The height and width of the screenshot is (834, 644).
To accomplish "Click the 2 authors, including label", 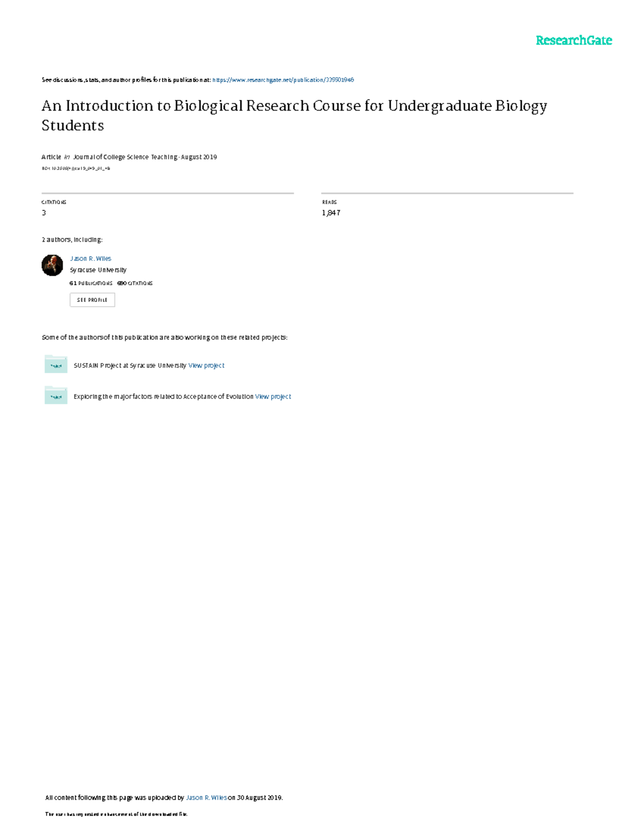I will point(72,239).
